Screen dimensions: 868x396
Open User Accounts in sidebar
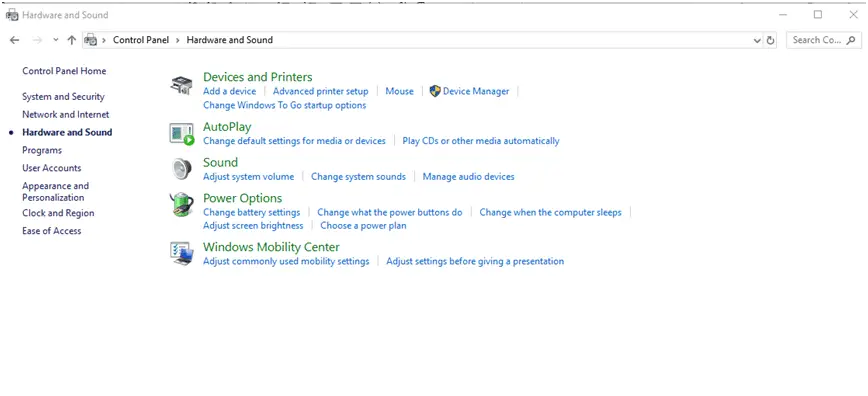click(x=51, y=168)
